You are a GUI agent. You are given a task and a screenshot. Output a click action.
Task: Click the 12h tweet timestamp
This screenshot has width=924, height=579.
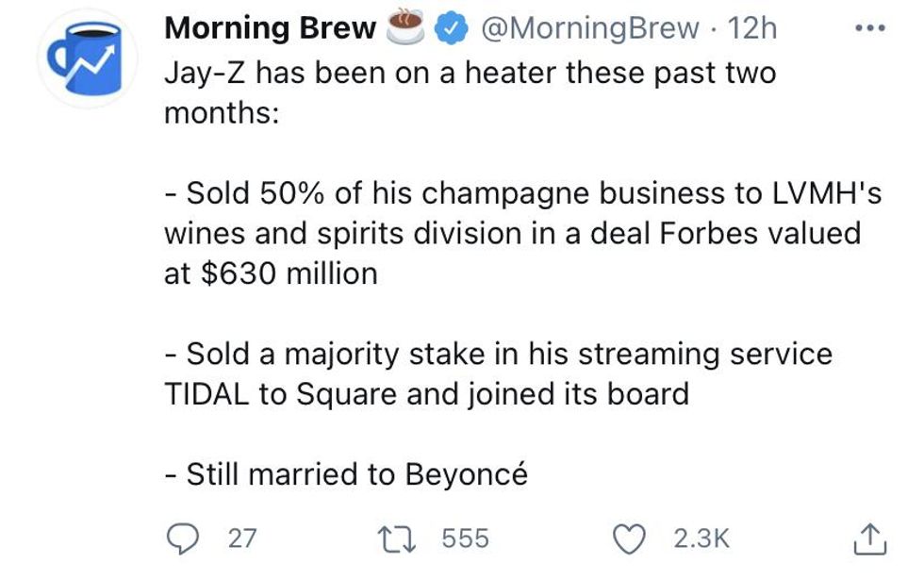(753, 28)
